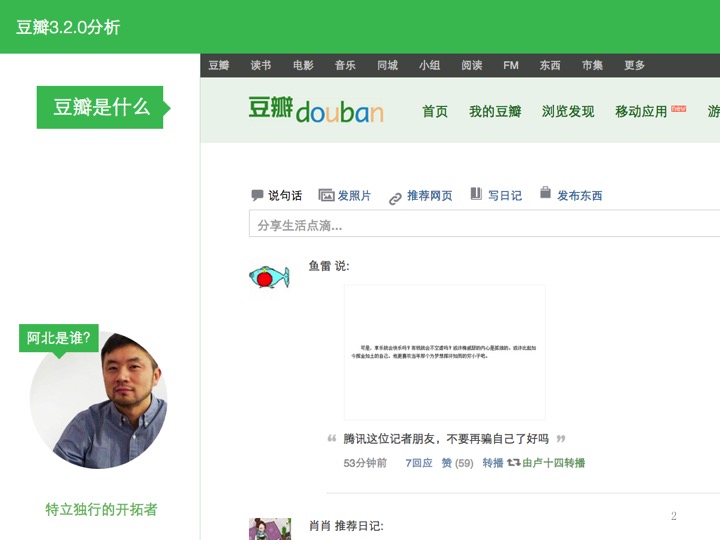Open 小组 in the top navigation bar
This screenshot has width=720, height=540.
429,65
